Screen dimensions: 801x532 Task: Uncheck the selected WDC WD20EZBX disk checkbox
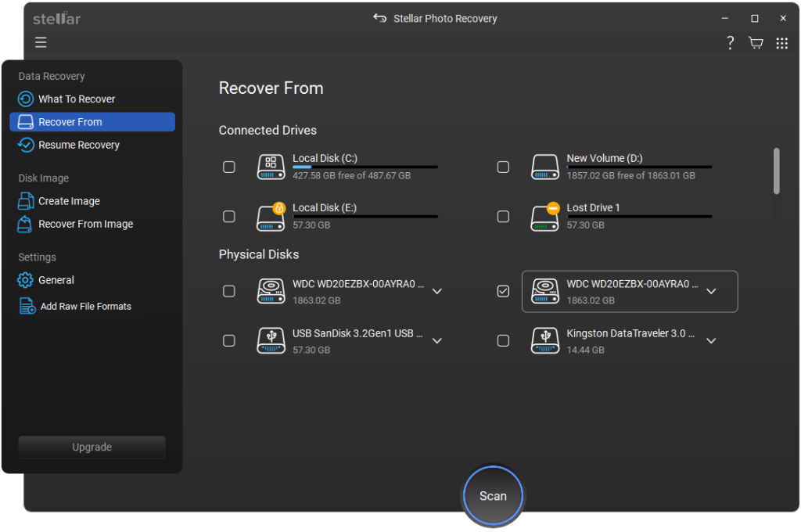[x=503, y=291]
